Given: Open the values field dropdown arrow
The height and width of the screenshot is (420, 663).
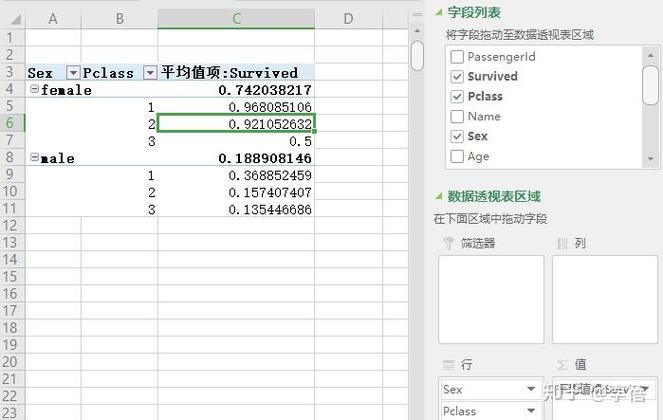Looking at the screenshot, I should click(645, 389).
